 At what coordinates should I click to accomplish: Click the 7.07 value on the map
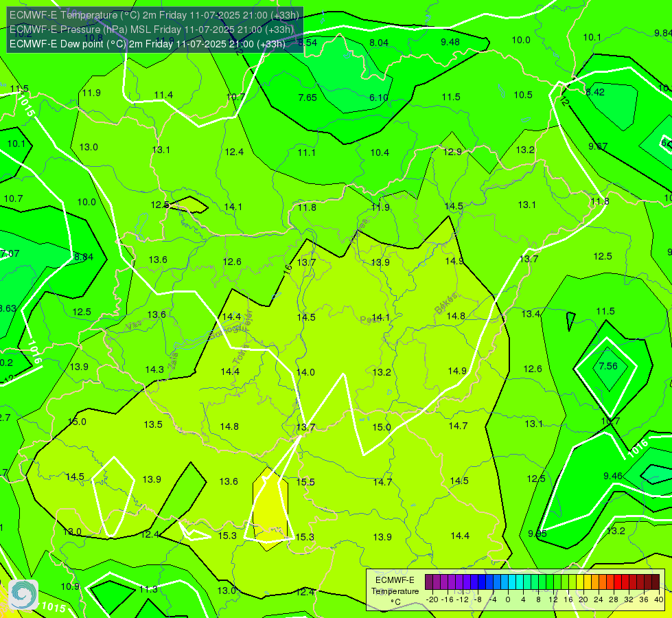10,253
